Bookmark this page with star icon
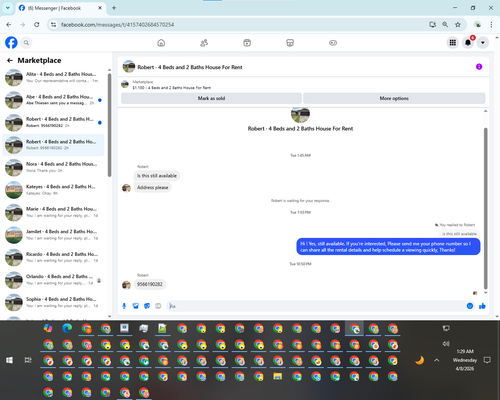The width and height of the screenshot is (500, 400). click(458, 25)
